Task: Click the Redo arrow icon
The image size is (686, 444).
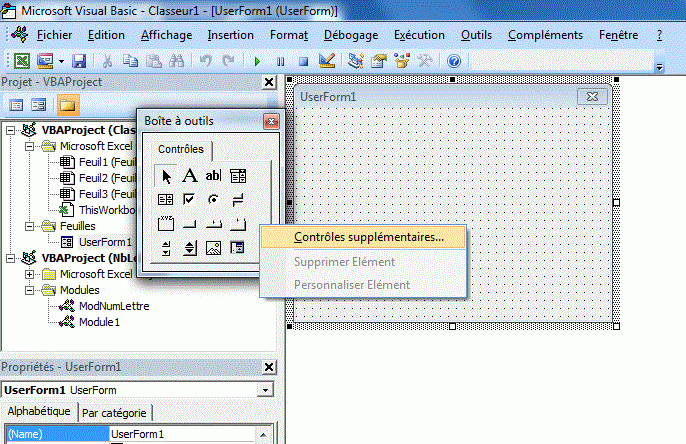Action: (228, 61)
